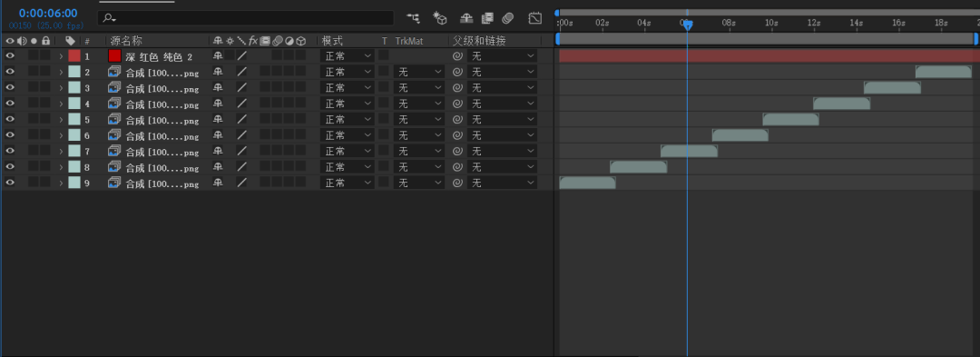Click the red solid source swatch of layer 1
Screen dimensions: 980x357
coord(114,55)
